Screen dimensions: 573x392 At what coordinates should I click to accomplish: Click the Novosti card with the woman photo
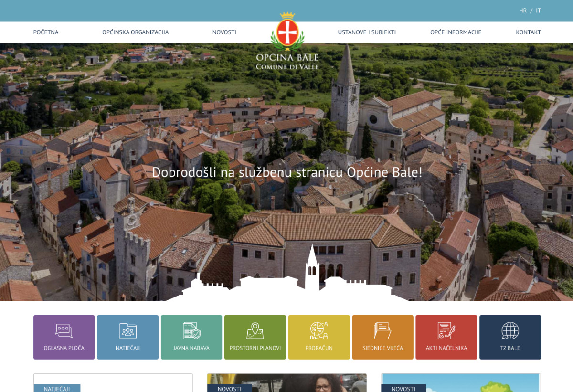(287, 383)
